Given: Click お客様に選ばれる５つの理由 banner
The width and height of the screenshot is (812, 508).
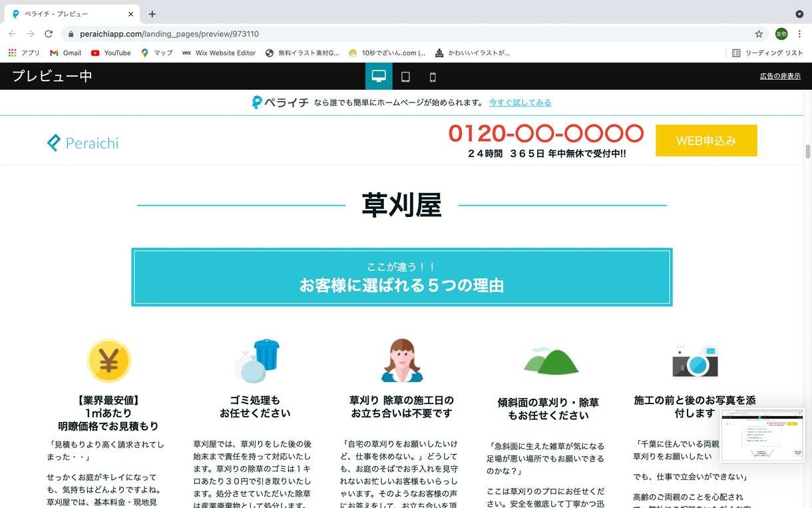Looking at the screenshot, I should tap(402, 277).
